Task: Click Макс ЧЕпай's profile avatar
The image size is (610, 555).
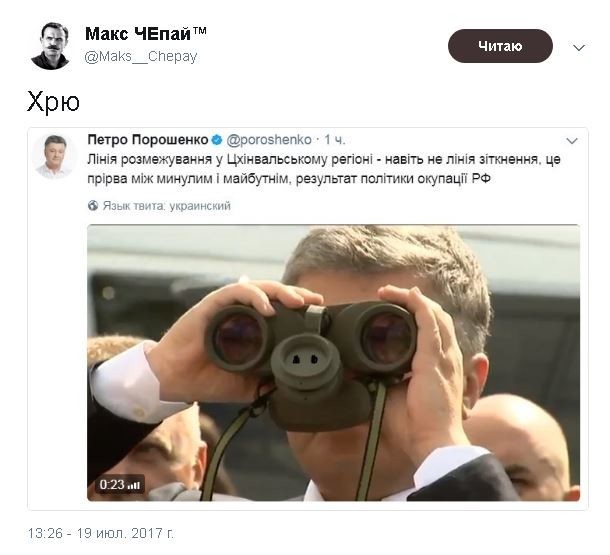Action: click(x=50, y=45)
